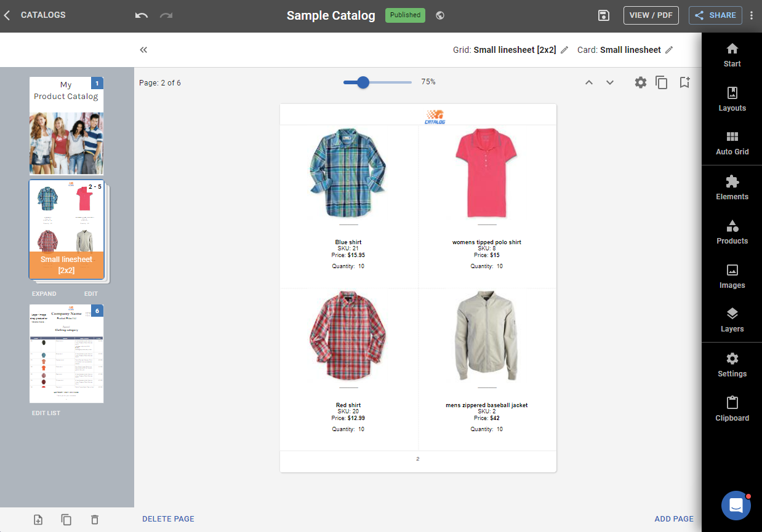Go to previous page with up chevron
This screenshot has width=762, height=532.
pyautogui.click(x=589, y=82)
